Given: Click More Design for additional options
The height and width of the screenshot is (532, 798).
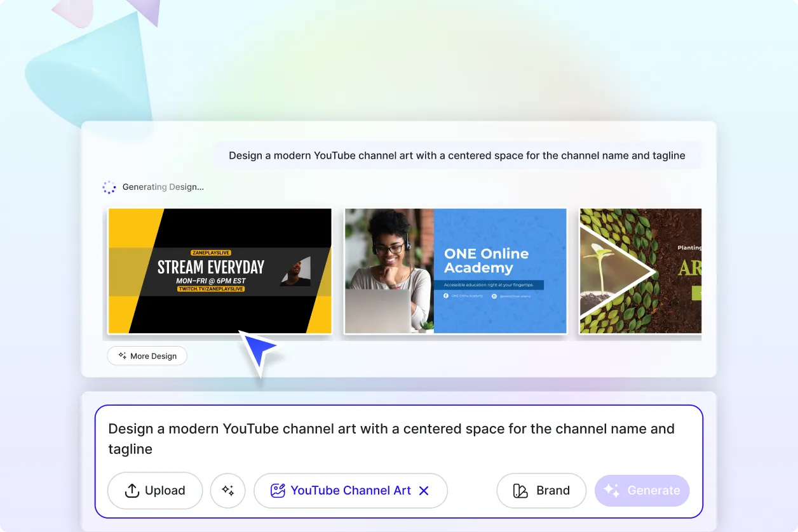Looking at the screenshot, I should 147,356.
